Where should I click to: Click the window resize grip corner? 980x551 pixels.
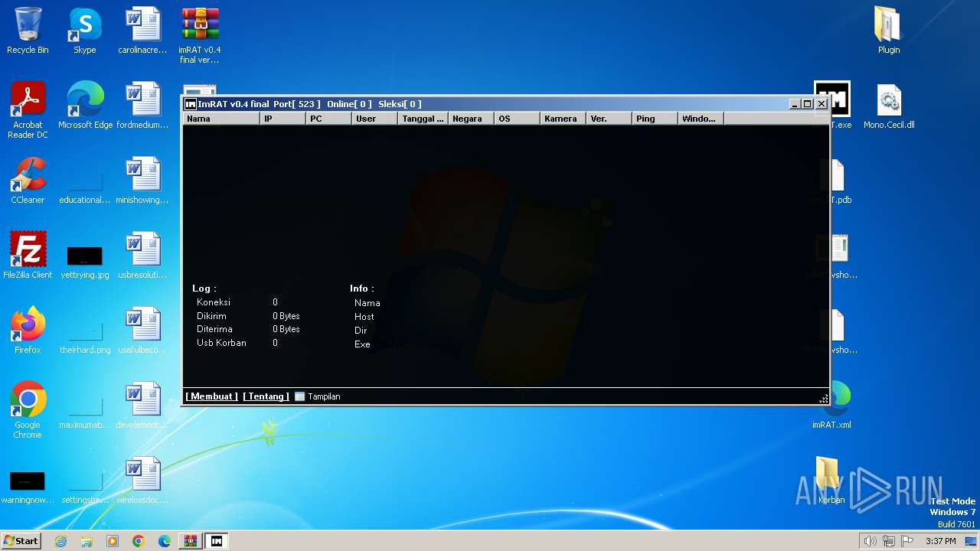(824, 398)
